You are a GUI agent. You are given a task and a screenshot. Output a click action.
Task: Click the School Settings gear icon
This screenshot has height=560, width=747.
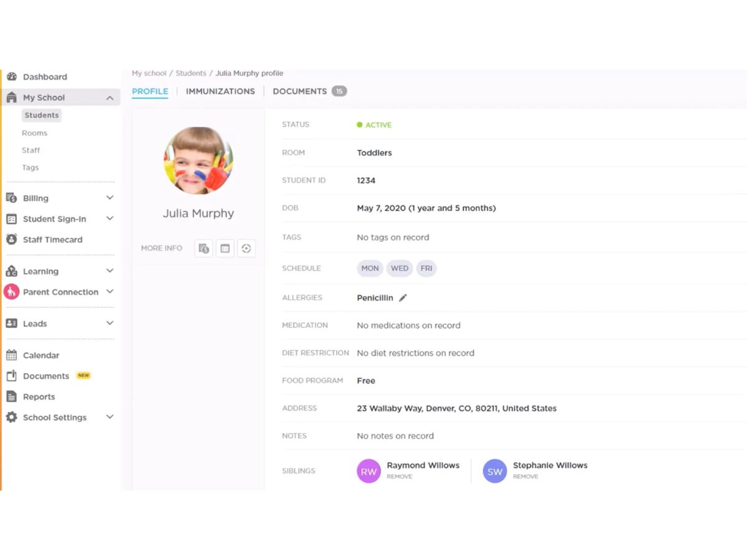tap(11, 418)
